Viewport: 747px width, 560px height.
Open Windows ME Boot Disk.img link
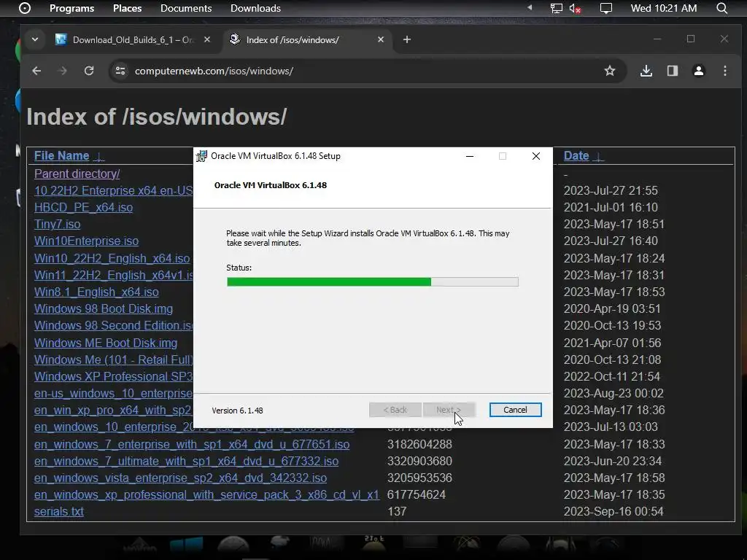[106, 343]
